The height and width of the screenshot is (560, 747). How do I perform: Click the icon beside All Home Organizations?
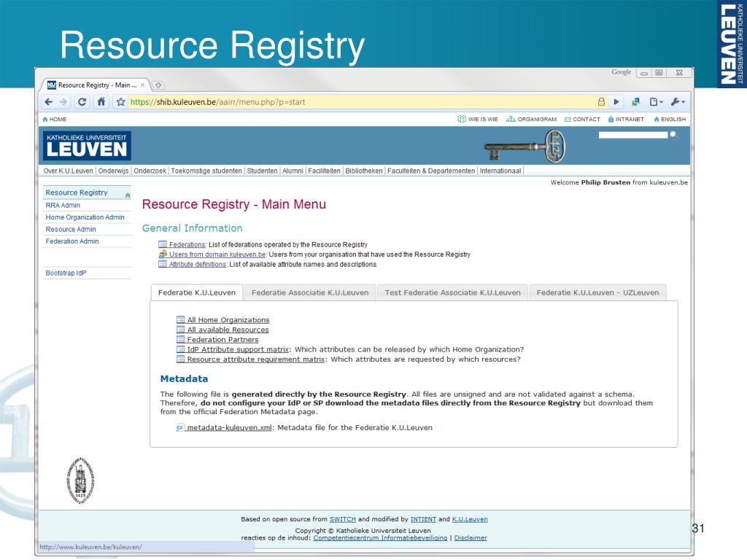point(181,319)
